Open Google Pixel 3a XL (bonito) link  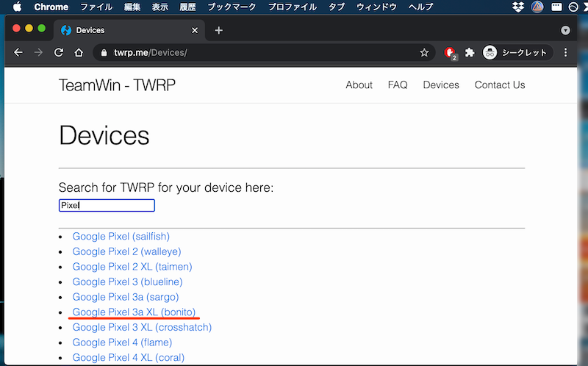(134, 312)
